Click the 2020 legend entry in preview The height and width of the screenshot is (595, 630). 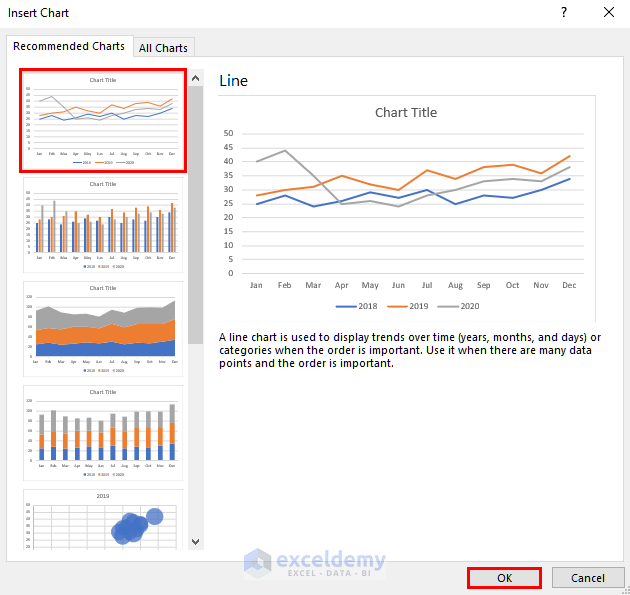(458, 306)
